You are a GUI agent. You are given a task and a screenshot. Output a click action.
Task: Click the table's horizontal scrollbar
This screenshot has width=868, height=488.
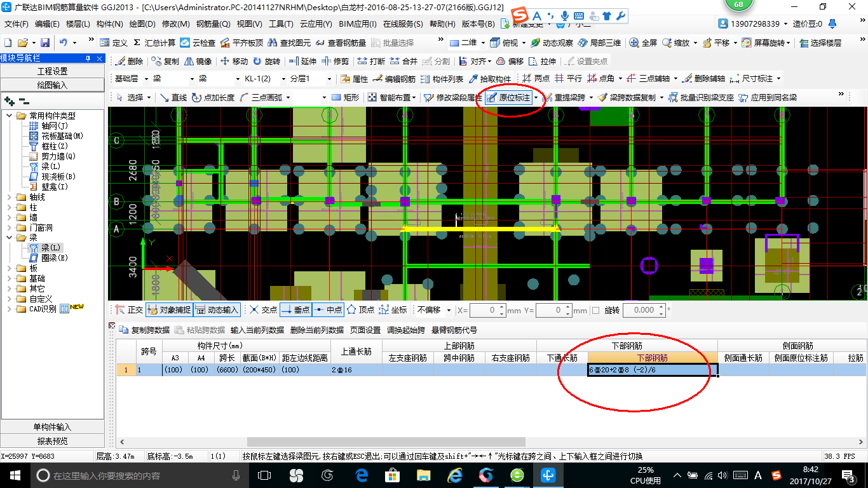[x=386, y=442]
